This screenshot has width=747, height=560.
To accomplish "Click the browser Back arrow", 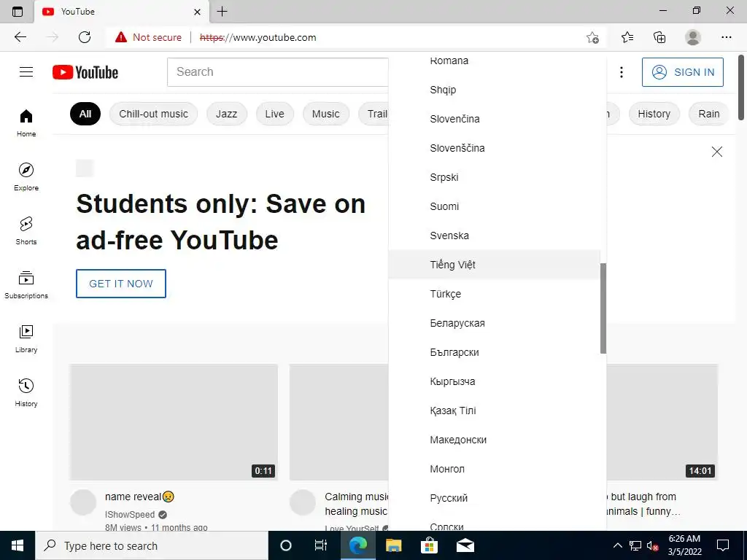I will 20,37.
